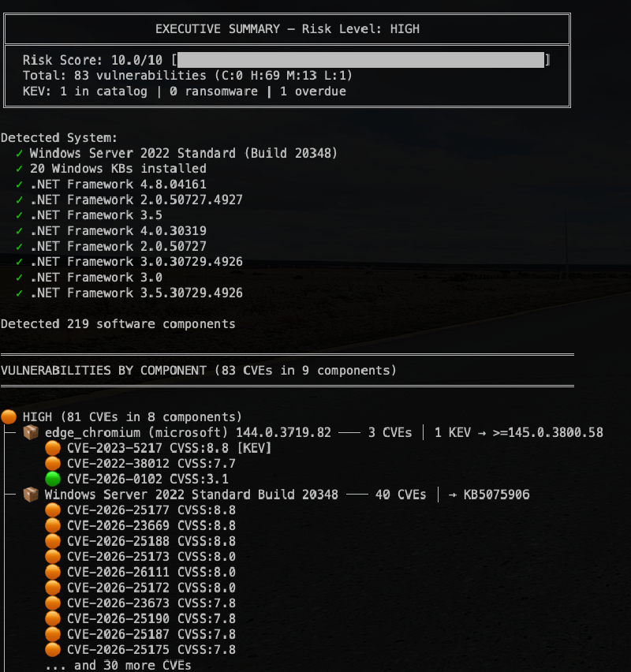Click the .NET Framework 4.8.04161 text

coord(118,185)
